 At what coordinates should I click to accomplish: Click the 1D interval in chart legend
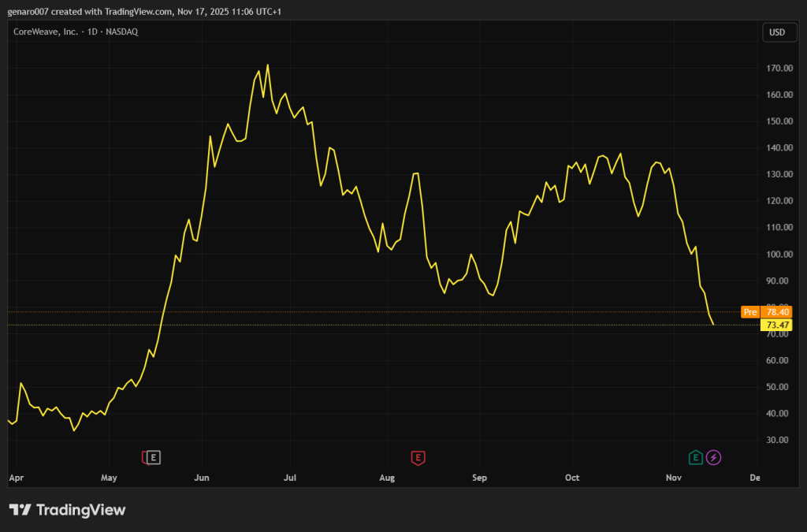coord(92,32)
